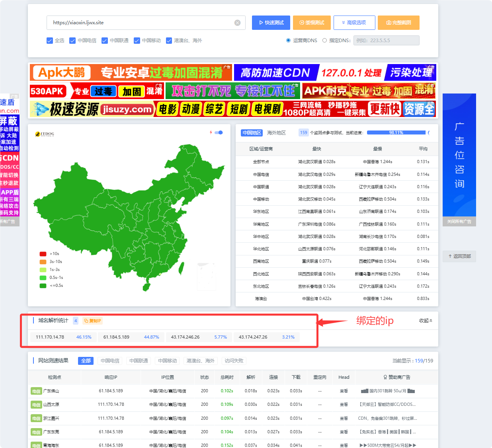Collapse the domain resolution panel with 收起
The image size is (492, 448).
(x=426, y=321)
